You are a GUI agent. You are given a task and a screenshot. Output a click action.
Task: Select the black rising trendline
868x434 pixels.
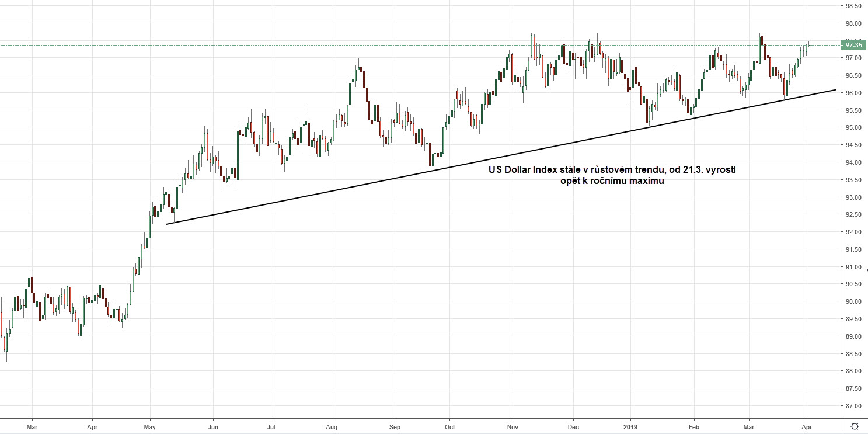[501, 157]
